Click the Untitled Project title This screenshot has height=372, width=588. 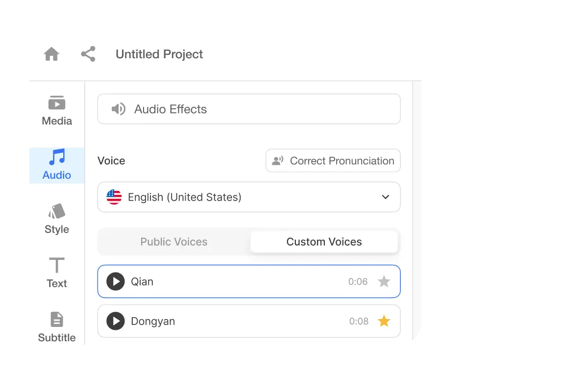click(159, 54)
